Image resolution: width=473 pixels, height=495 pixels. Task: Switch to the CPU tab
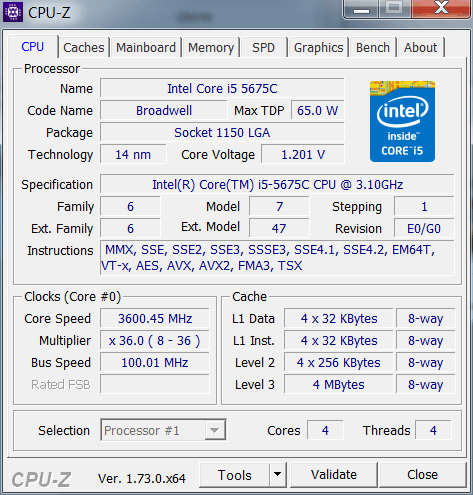(33, 47)
